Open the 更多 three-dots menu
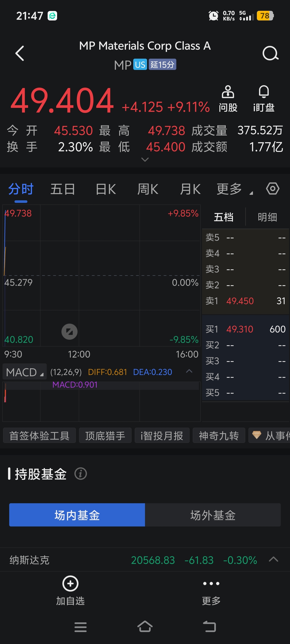This screenshot has width=290, height=644. pos(211,583)
